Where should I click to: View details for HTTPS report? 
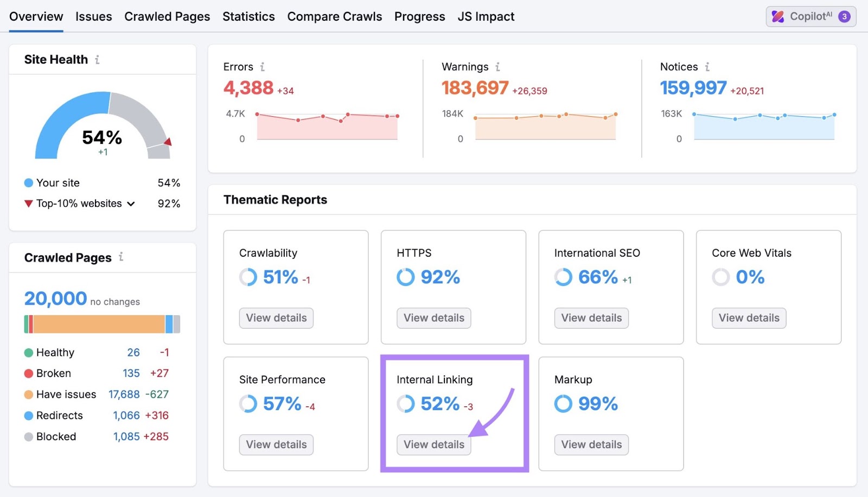point(433,318)
